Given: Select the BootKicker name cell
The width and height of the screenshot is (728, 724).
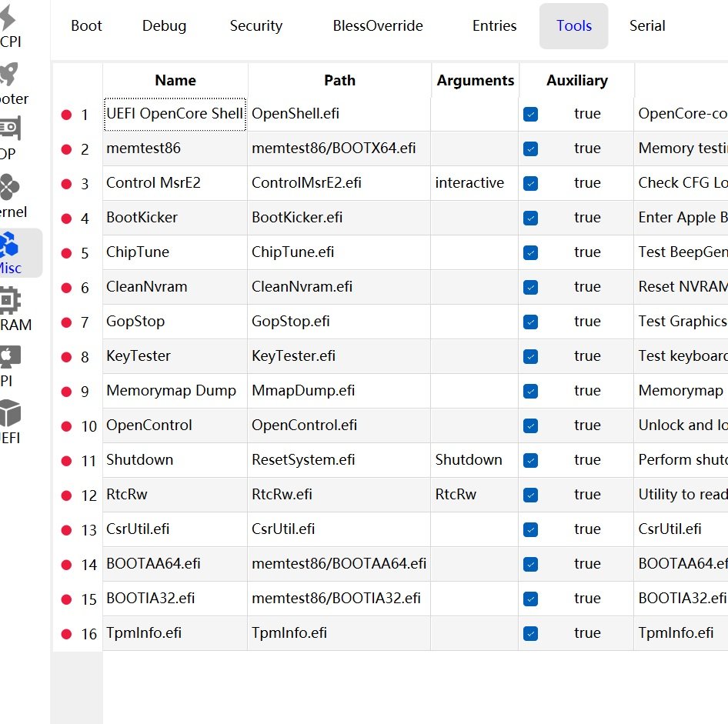Looking at the screenshot, I should tap(175, 218).
